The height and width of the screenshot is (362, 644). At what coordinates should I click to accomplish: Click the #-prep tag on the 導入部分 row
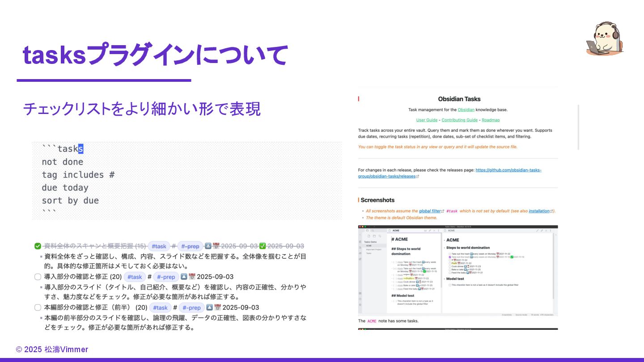click(x=166, y=277)
